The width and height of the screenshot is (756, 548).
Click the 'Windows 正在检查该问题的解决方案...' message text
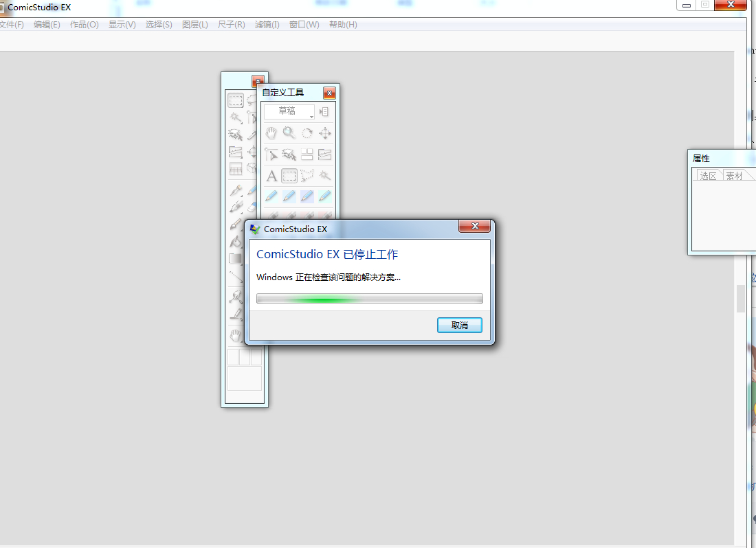[329, 277]
